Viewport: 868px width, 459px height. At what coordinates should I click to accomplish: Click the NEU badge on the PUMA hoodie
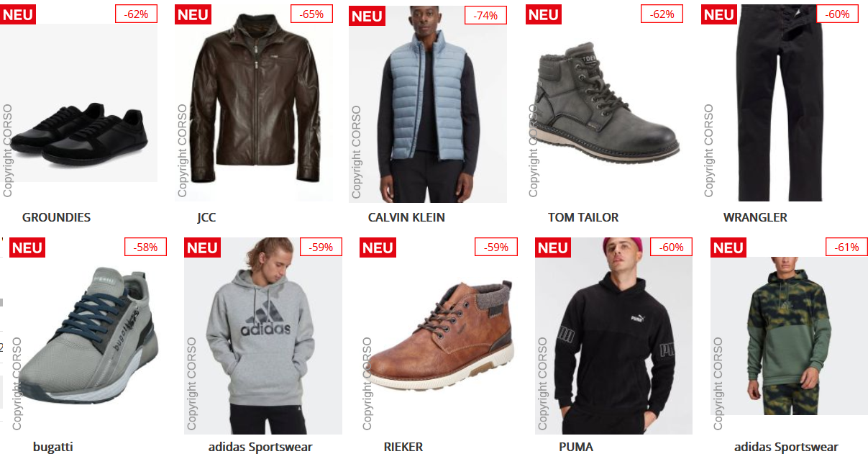coord(553,247)
